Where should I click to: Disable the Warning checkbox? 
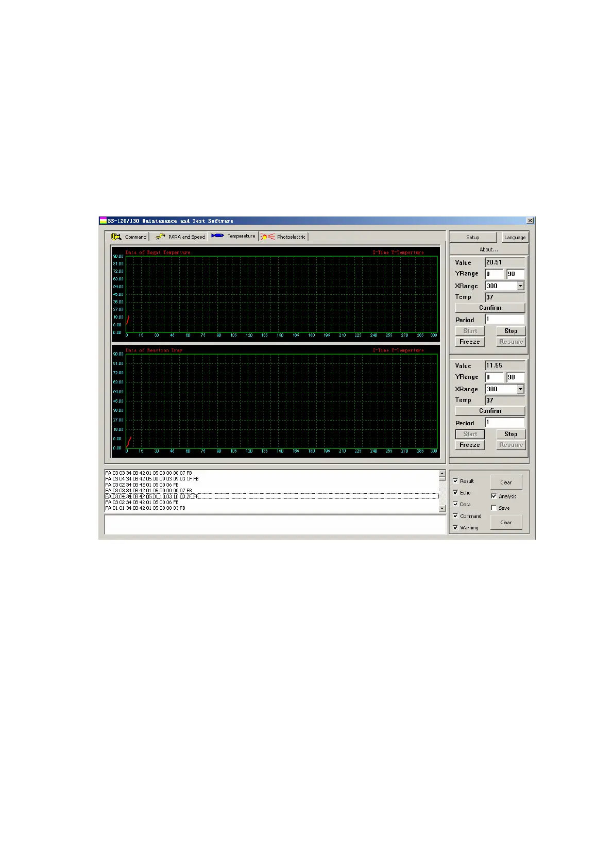tap(455, 527)
